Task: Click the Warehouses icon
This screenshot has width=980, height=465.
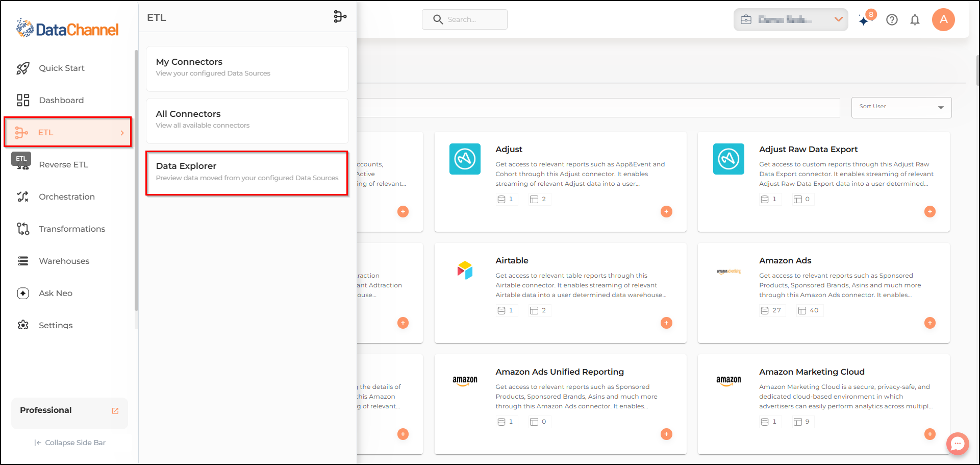Action: (23, 261)
